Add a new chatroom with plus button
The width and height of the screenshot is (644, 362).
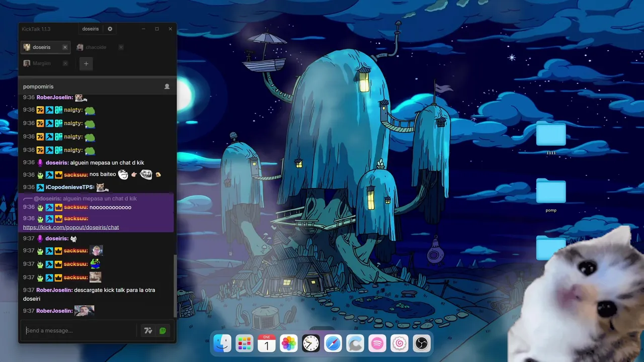pos(86,63)
